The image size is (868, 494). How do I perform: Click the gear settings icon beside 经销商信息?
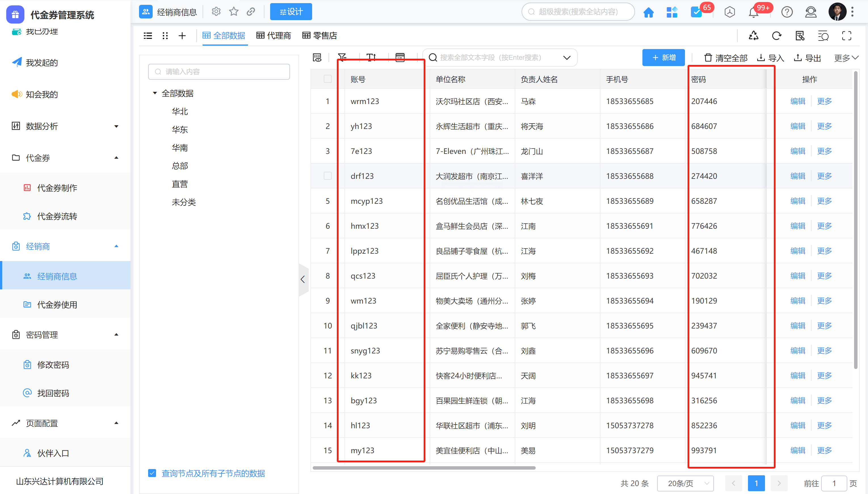pos(216,12)
